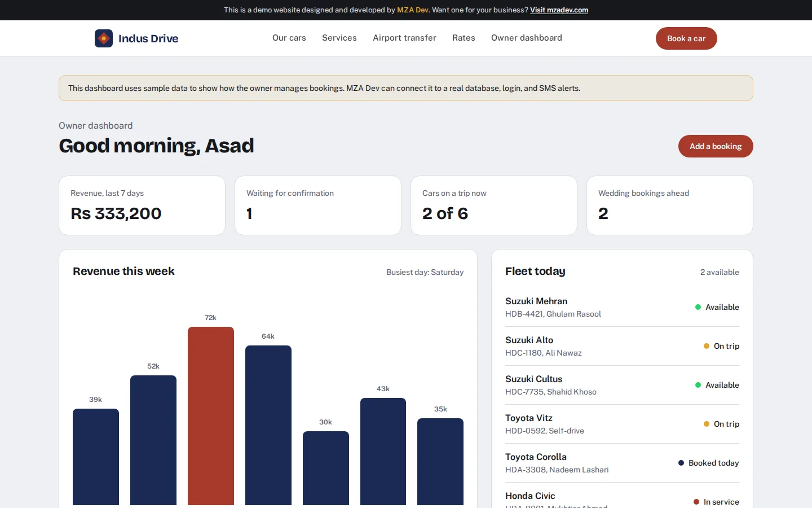
Task: Click Honda Civic's red In service dot
Action: click(696, 502)
